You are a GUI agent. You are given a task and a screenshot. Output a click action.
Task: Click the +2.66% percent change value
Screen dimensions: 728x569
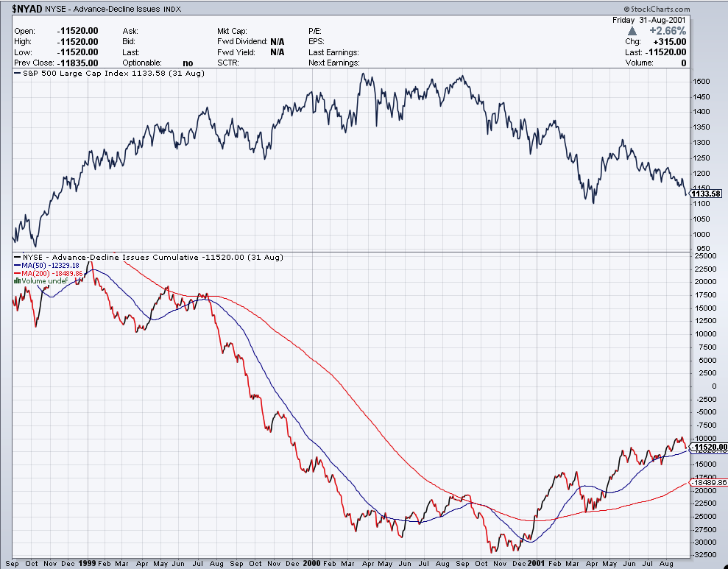pyautogui.click(x=667, y=32)
